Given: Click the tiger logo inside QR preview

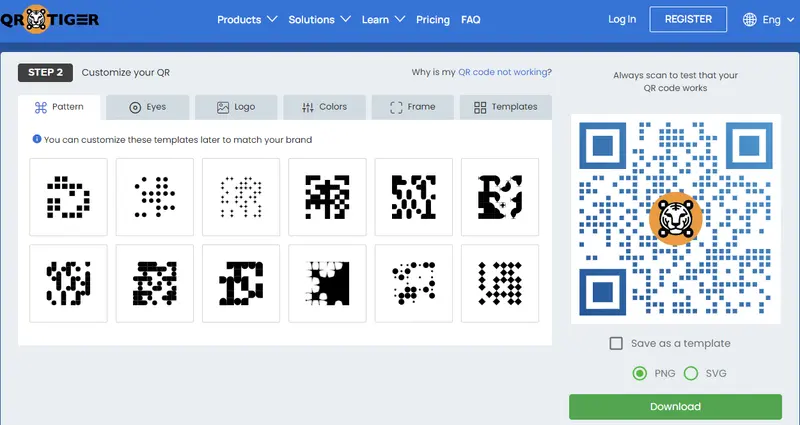Looking at the screenshot, I should [x=675, y=219].
